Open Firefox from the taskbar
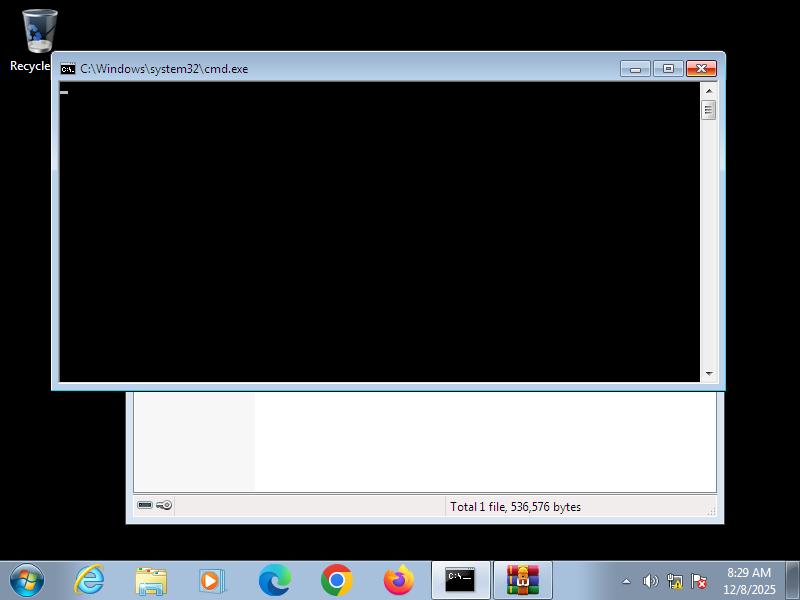This screenshot has height=600, width=800. point(399,580)
